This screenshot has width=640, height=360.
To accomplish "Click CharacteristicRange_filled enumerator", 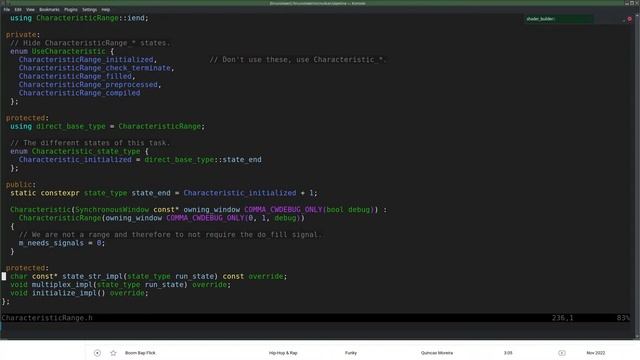I will pos(75,76).
